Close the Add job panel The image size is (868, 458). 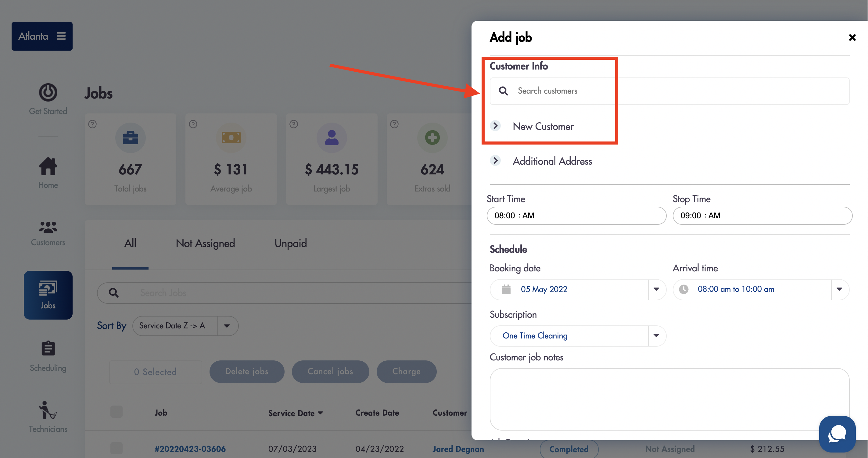pos(852,38)
